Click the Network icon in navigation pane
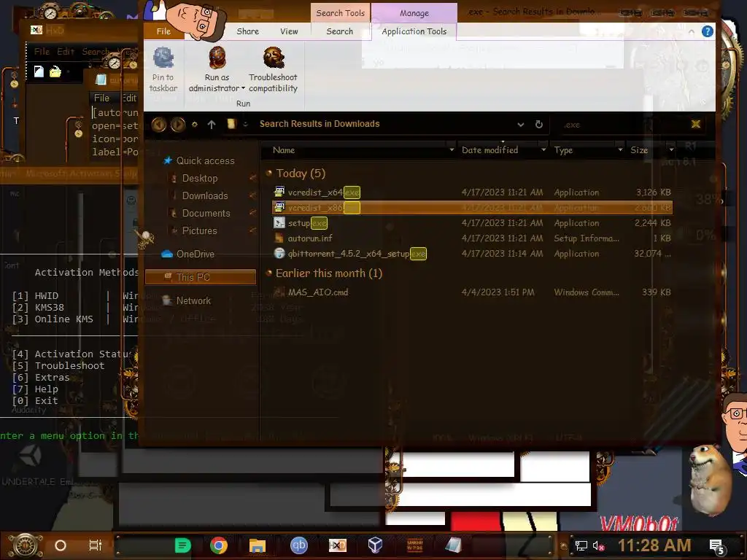 coord(167,300)
